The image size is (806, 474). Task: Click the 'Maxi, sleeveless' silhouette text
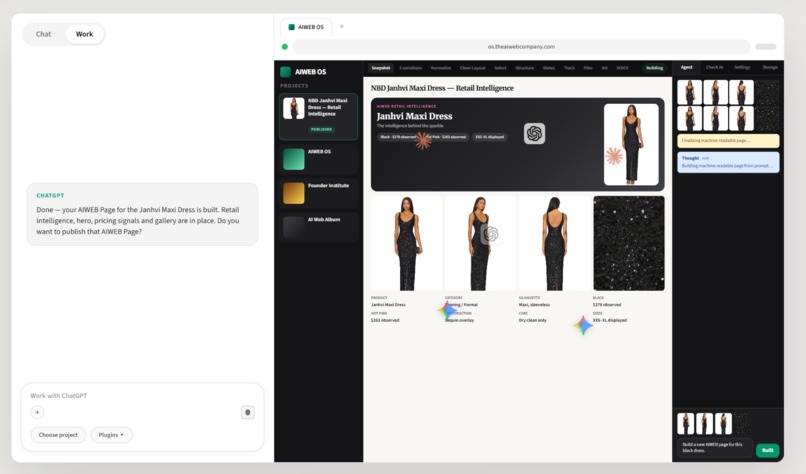(534, 305)
